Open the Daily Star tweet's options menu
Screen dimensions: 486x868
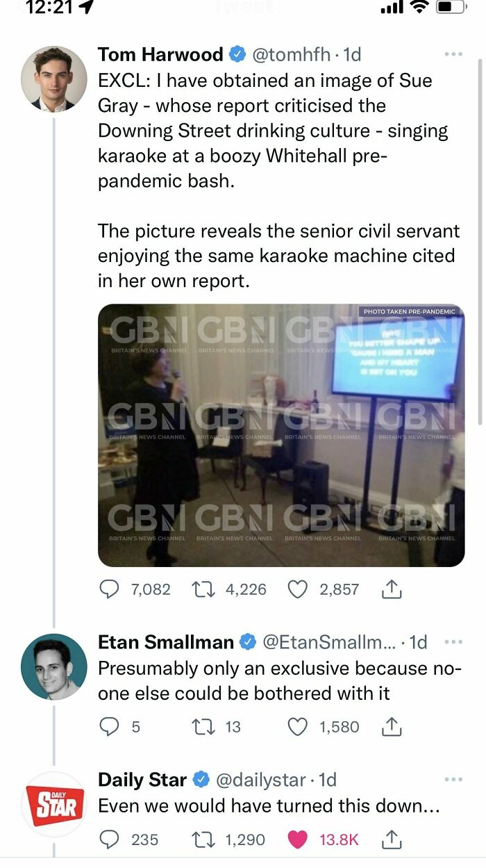(x=453, y=779)
